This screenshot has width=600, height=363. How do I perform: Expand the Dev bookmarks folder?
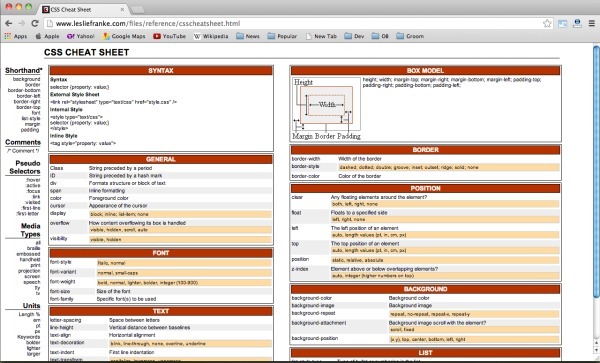click(x=354, y=36)
